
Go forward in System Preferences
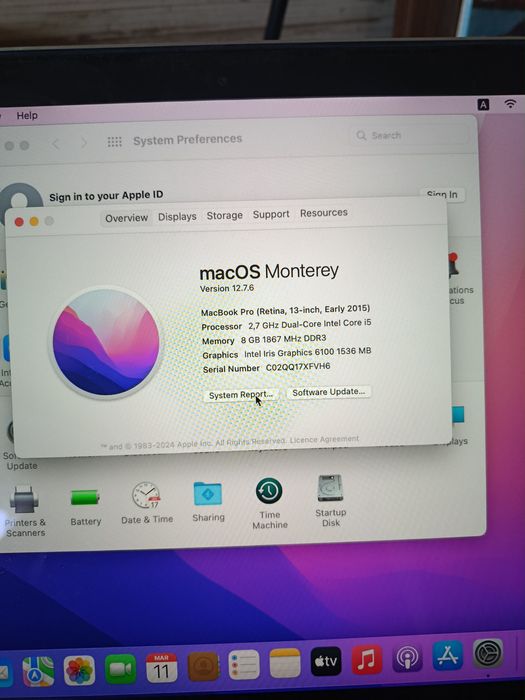(83, 143)
